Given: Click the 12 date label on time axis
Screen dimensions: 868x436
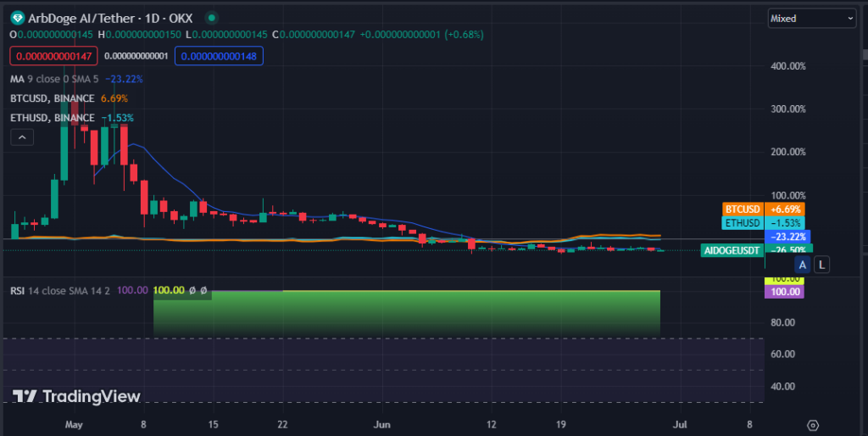Looking at the screenshot, I should pyautogui.click(x=491, y=425).
